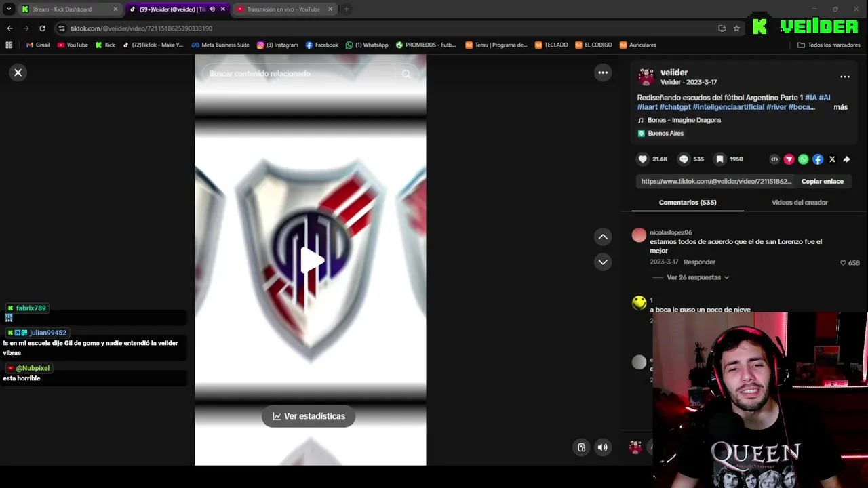Open the three-dot options beside the video
This screenshot has height=488, width=868.
[603, 73]
